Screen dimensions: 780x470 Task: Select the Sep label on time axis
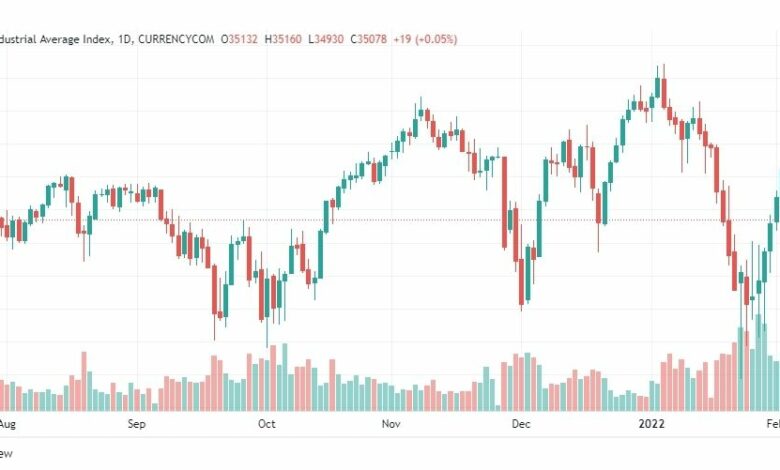136,424
